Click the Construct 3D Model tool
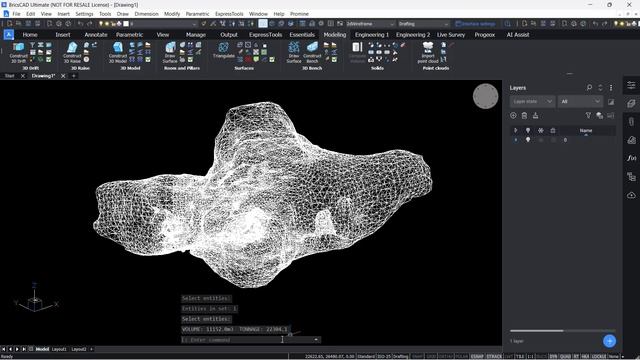The image size is (640, 360). (x=118, y=53)
